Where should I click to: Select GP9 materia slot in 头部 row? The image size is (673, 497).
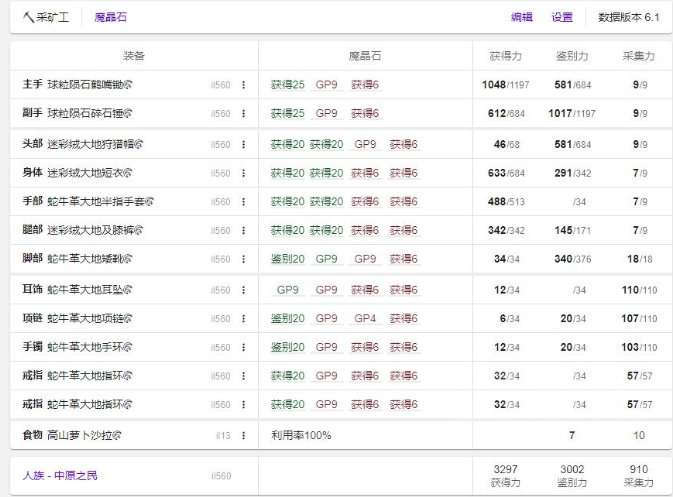(365, 145)
